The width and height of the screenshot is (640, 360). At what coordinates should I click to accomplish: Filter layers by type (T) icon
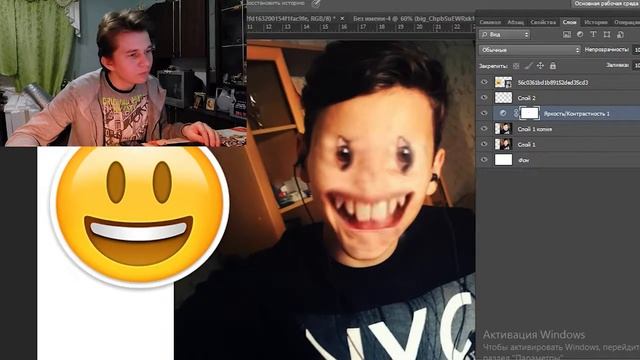[593, 35]
